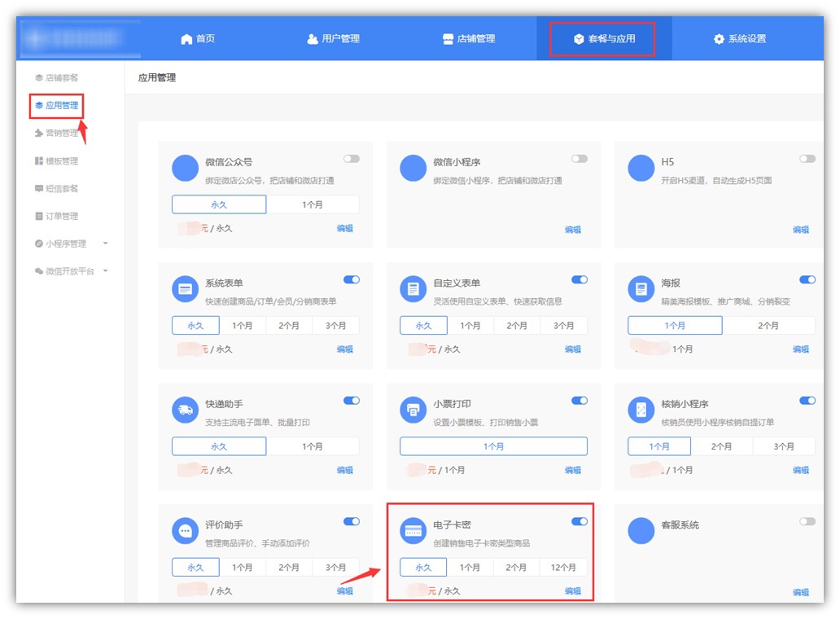
Task: Click the 评价助手 chat bubble icon
Action: (x=186, y=531)
